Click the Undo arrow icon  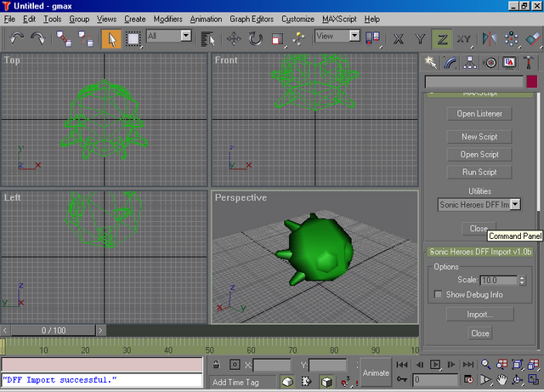[16, 38]
